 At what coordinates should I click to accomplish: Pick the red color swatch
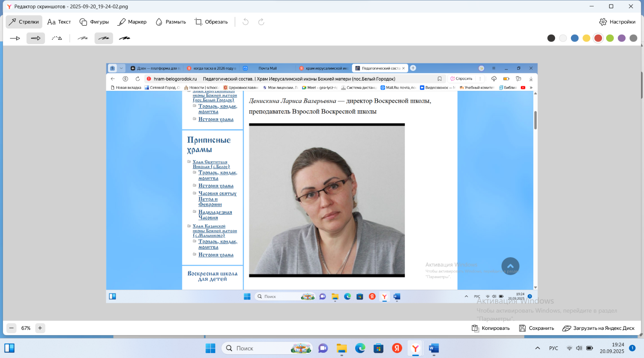pyautogui.click(x=598, y=38)
